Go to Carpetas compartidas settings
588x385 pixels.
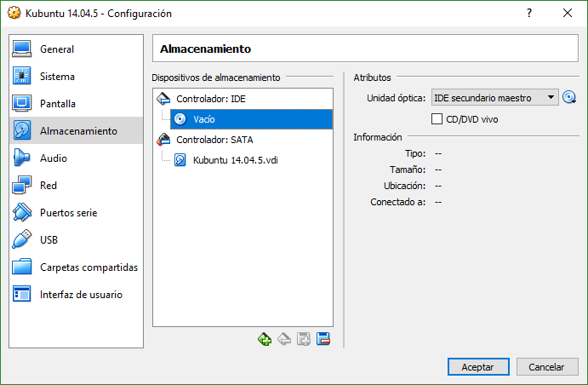pyautogui.click(x=88, y=267)
